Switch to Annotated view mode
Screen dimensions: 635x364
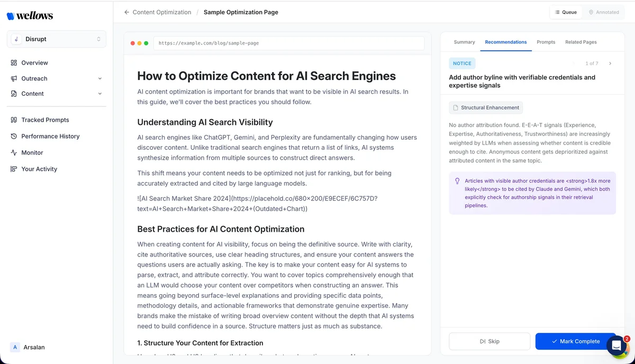coord(604,12)
